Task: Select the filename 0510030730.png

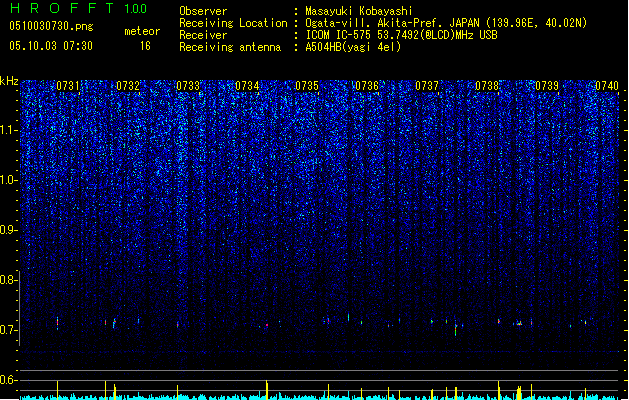Action: point(51,26)
